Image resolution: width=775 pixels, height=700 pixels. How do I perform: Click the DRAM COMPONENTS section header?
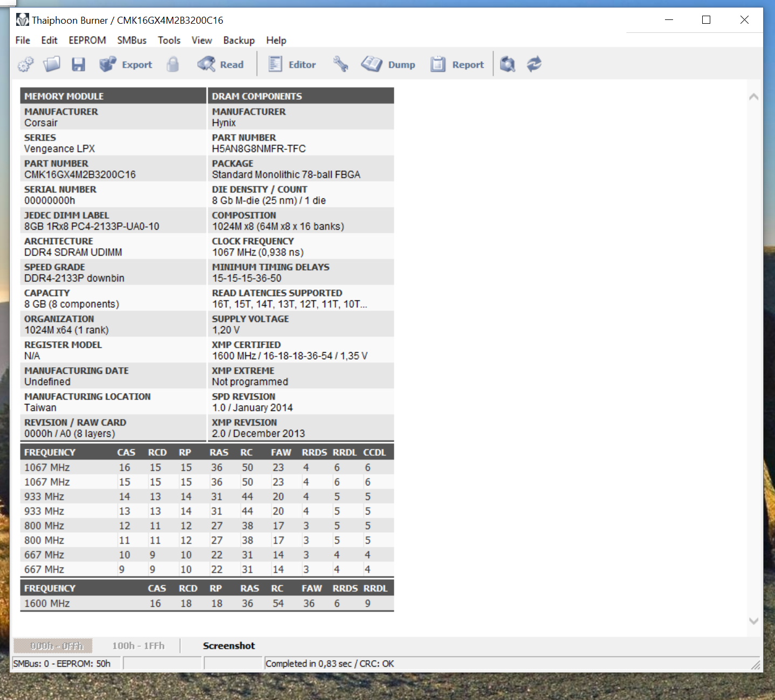301,96
